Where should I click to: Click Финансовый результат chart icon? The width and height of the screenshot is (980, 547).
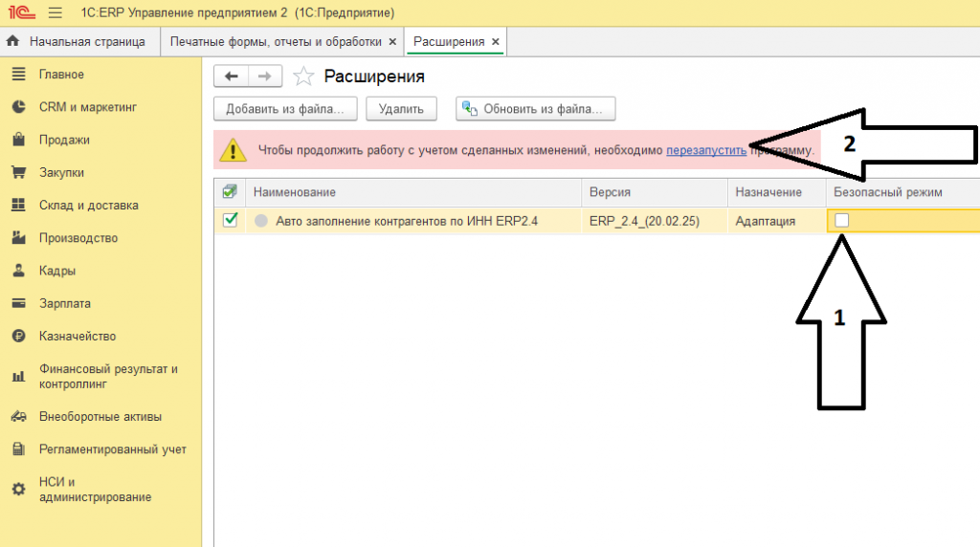19,377
